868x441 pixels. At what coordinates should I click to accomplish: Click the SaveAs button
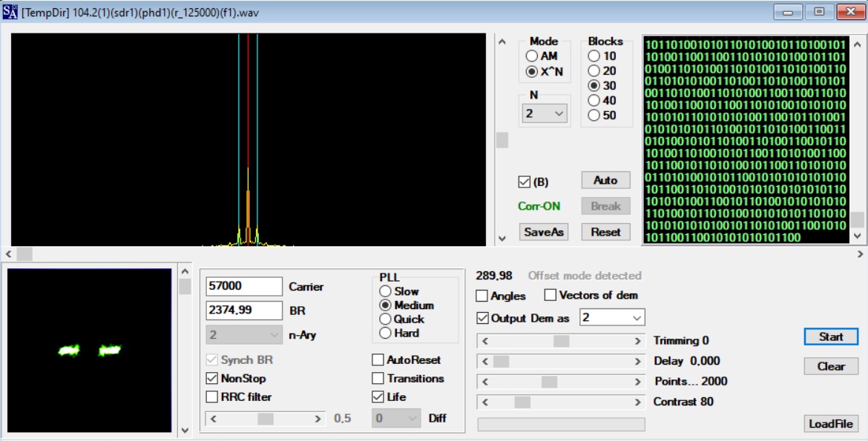coord(544,232)
